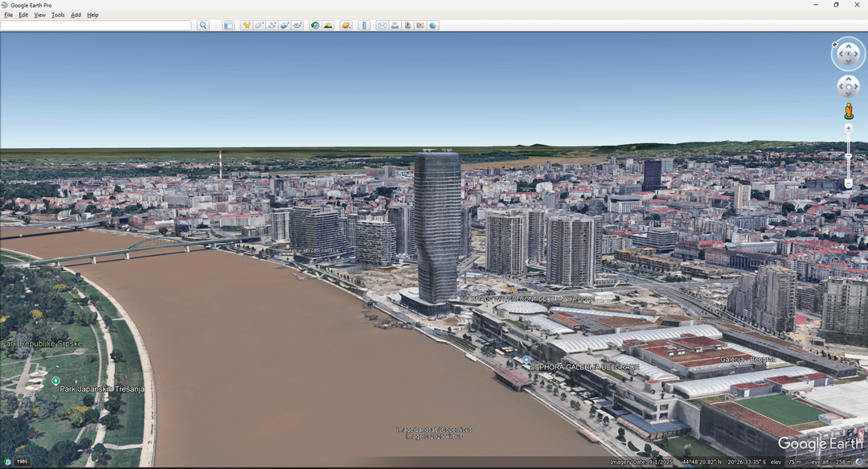Click the search magnifier button

pyautogui.click(x=203, y=26)
